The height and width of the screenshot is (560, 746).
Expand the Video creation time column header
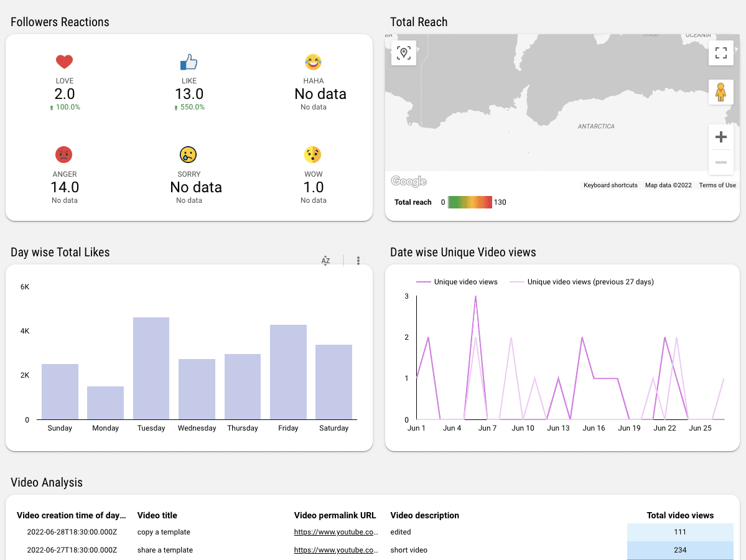tap(71, 515)
